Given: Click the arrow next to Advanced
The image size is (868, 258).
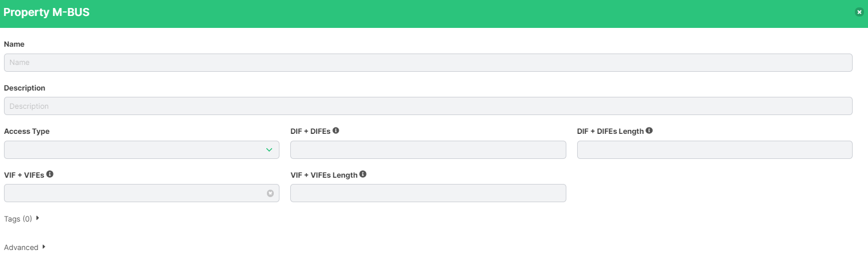Looking at the screenshot, I should 43,247.
